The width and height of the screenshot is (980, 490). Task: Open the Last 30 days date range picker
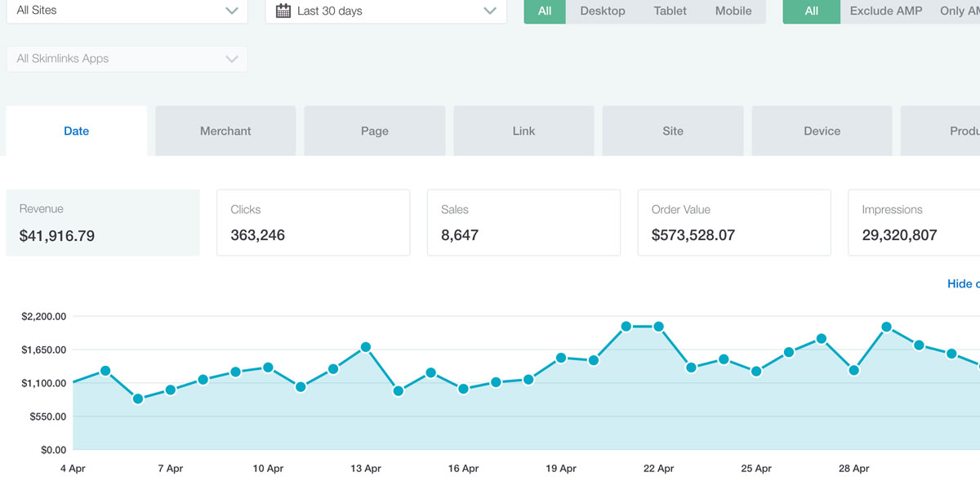point(385,11)
